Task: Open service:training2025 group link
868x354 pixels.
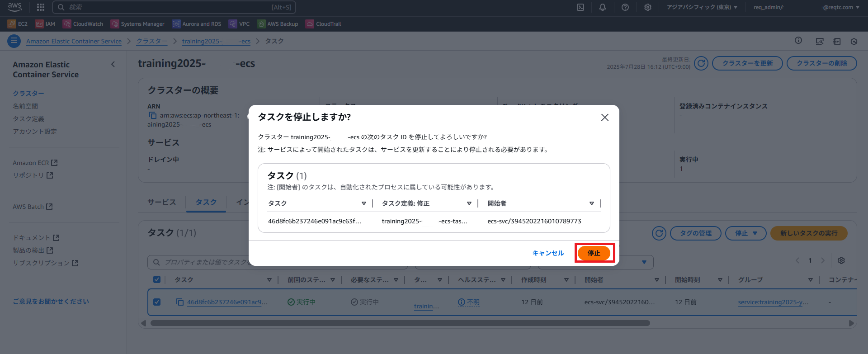Action: 774,302
